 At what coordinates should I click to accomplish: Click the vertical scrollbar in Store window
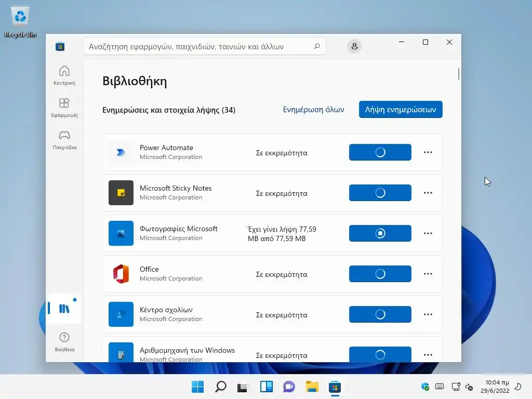[458, 74]
